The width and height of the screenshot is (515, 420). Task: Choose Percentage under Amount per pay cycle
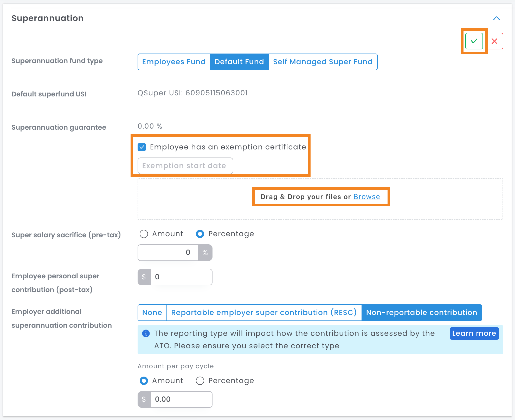(x=200, y=381)
